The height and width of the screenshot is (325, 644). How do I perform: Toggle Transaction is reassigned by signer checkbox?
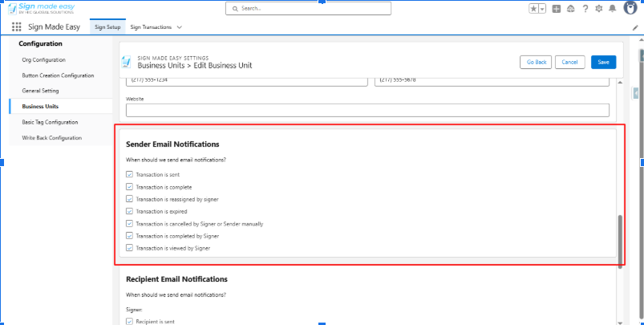point(129,199)
